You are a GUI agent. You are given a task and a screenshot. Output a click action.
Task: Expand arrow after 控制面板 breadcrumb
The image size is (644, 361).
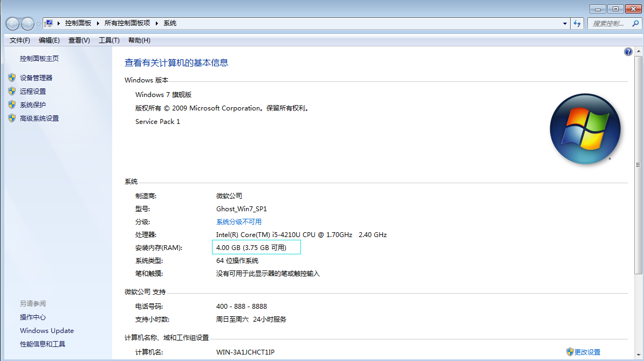point(98,23)
